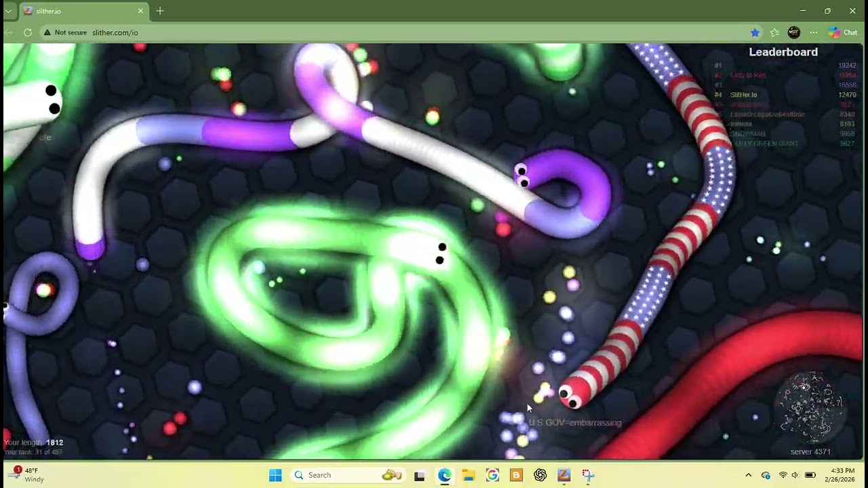Open the Google app on the taskbar
Viewport: 868px width, 488px height.
[x=492, y=475]
